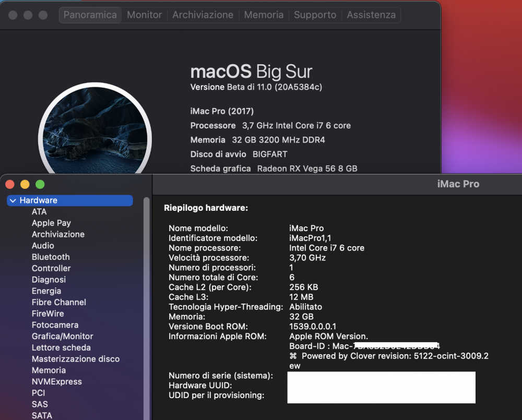Click the "iMac Pro" window title
The image size is (522, 420).
click(458, 184)
